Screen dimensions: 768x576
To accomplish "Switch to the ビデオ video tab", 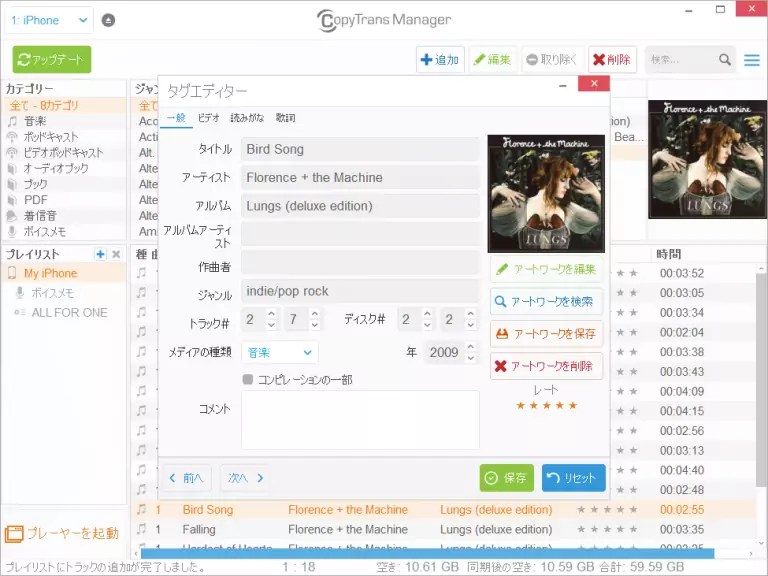I will point(208,118).
